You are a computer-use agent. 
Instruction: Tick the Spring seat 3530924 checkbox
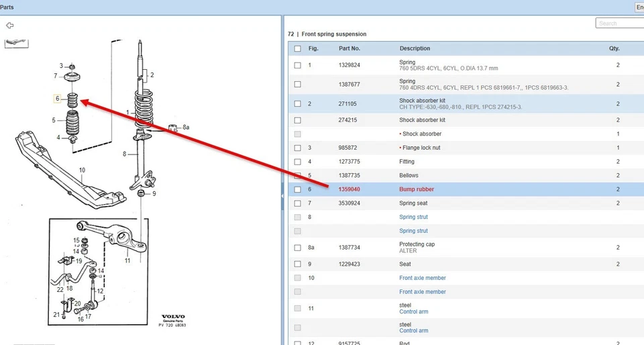297,203
